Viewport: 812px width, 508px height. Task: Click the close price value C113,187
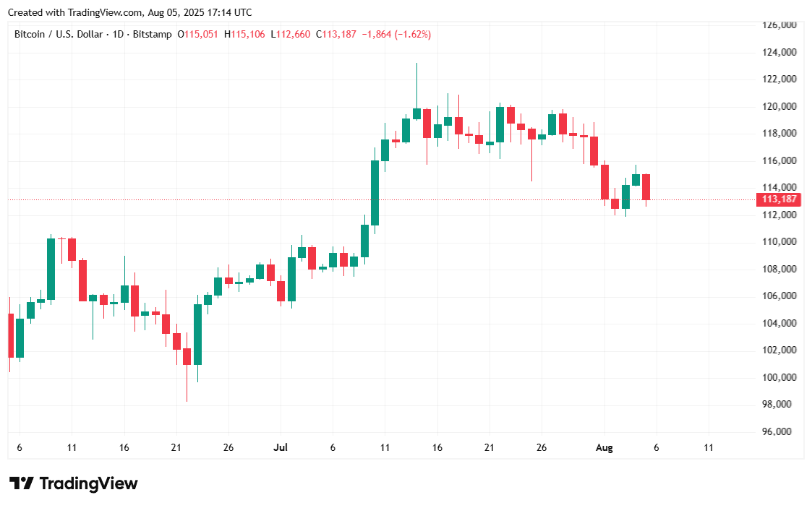coord(336,34)
